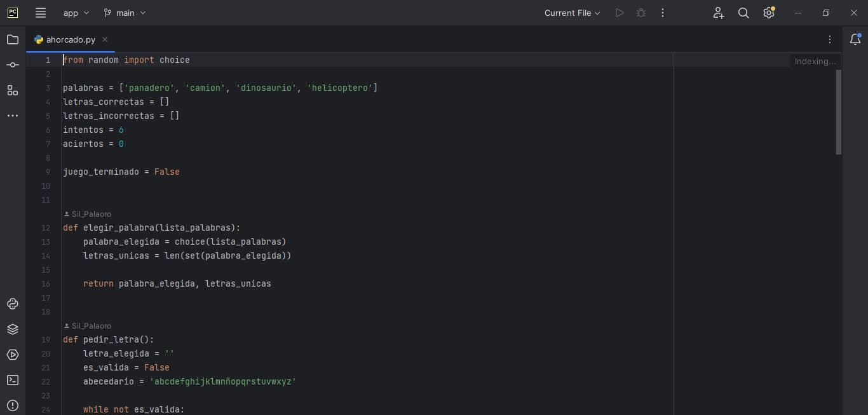The image size is (868, 415).
Task: Click the Indexing... status label
Action: 815,61
